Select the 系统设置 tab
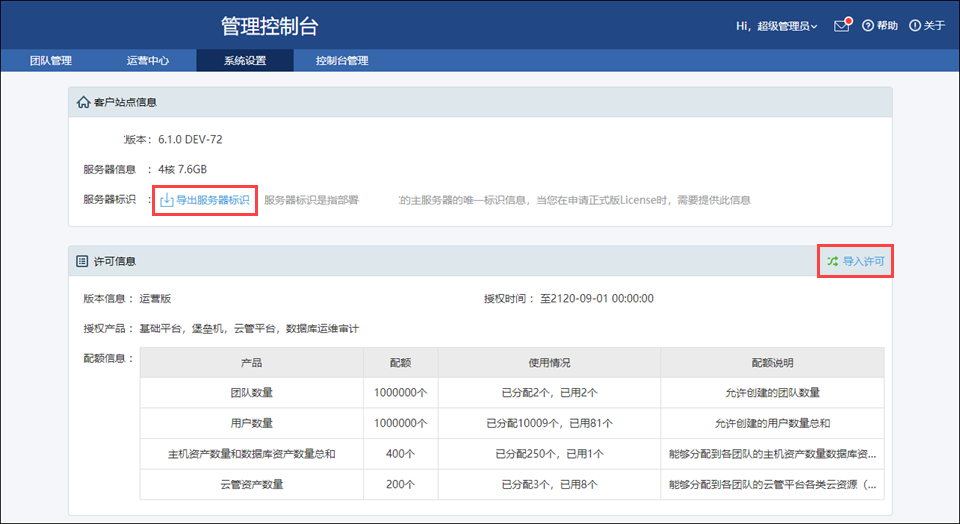 (245, 60)
